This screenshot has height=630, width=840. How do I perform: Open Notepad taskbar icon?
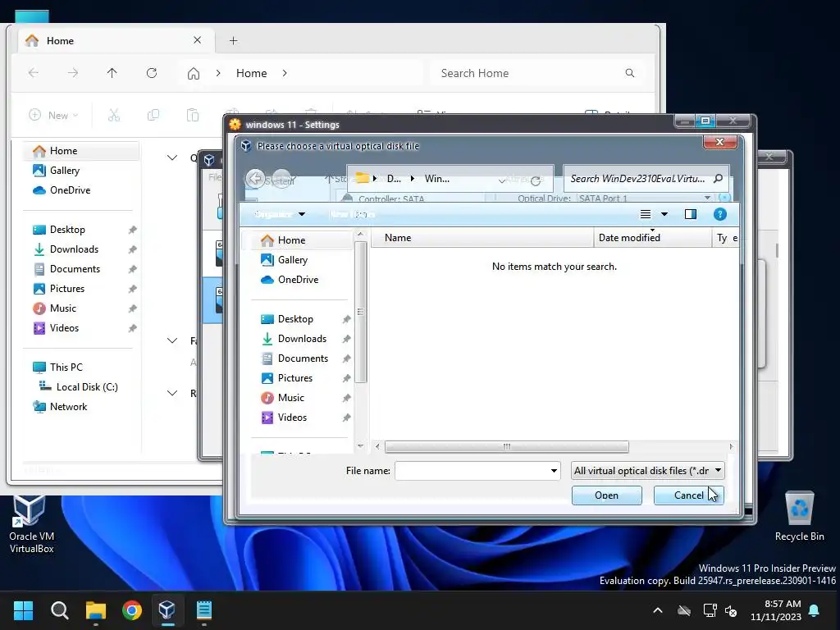pos(204,610)
